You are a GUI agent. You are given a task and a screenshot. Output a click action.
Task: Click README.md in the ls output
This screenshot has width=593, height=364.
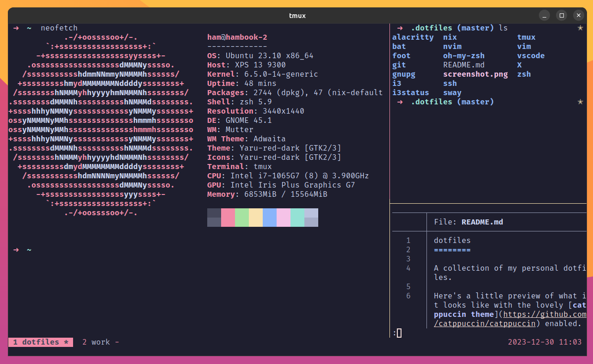pyautogui.click(x=466, y=65)
